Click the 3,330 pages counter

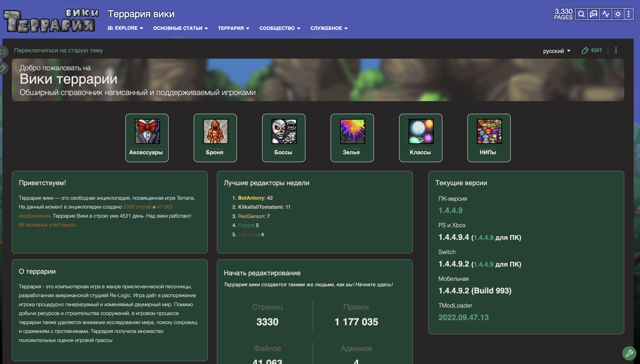pyautogui.click(x=563, y=14)
